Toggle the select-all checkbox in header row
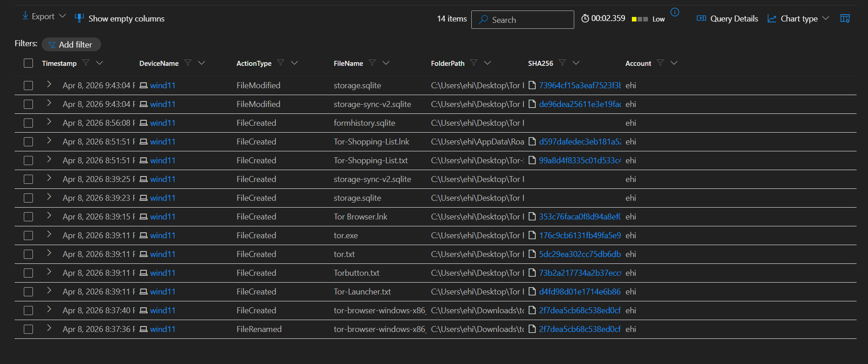The height and width of the screenshot is (364, 868). point(28,63)
